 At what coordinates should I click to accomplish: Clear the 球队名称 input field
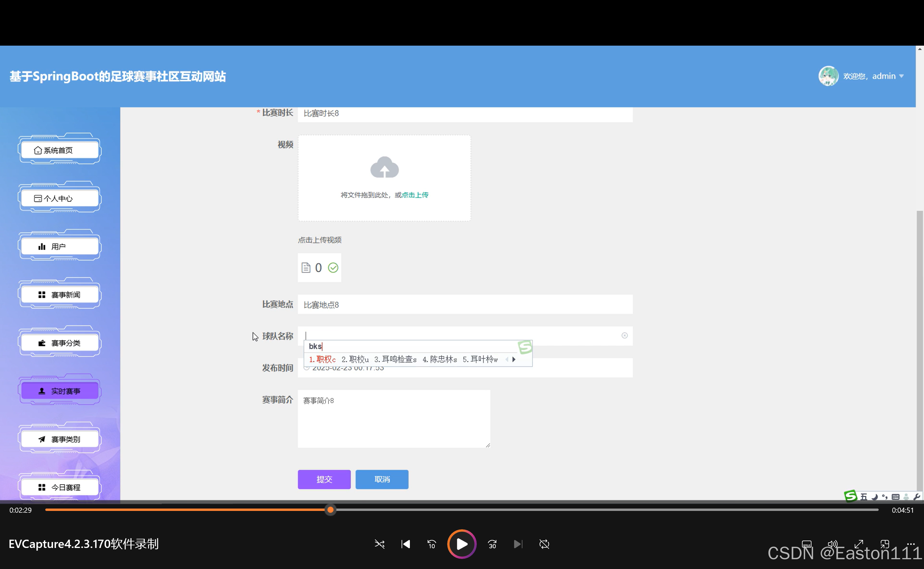[624, 335]
